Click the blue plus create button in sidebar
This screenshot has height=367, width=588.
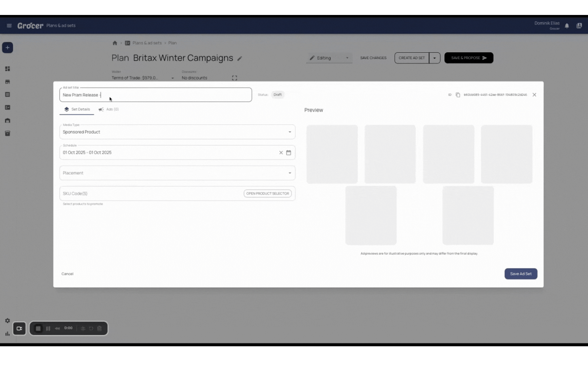[7, 48]
